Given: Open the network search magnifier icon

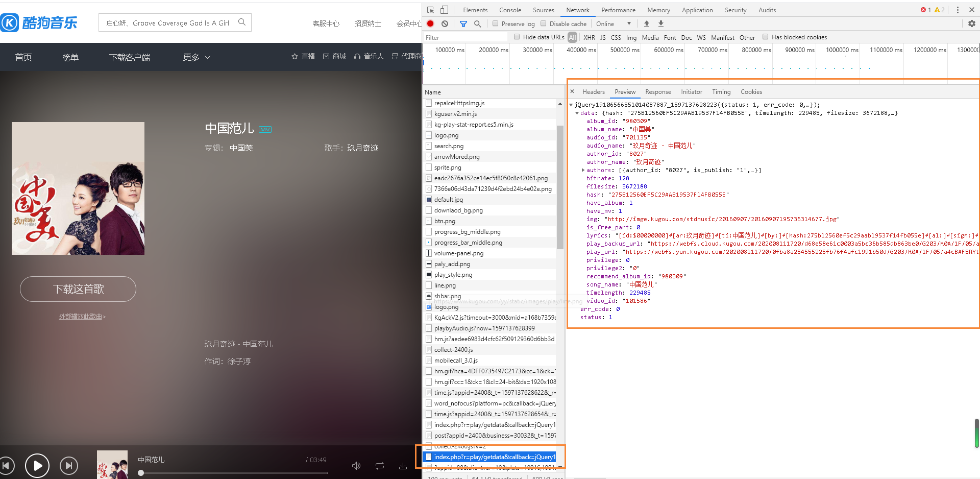Looking at the screenshot, I should tap(477, 23).
